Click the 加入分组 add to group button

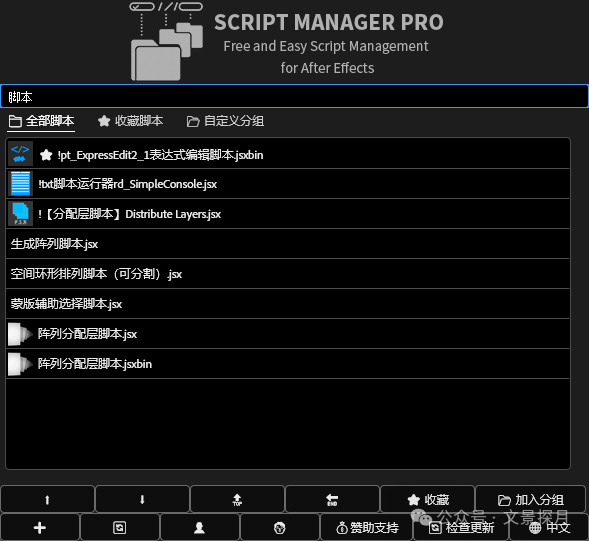530,499
